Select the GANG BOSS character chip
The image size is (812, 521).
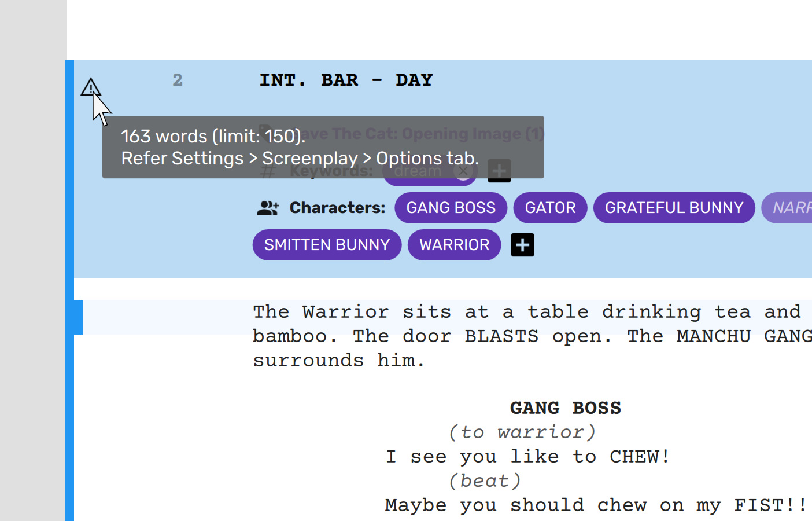click(x=451, y=208)
